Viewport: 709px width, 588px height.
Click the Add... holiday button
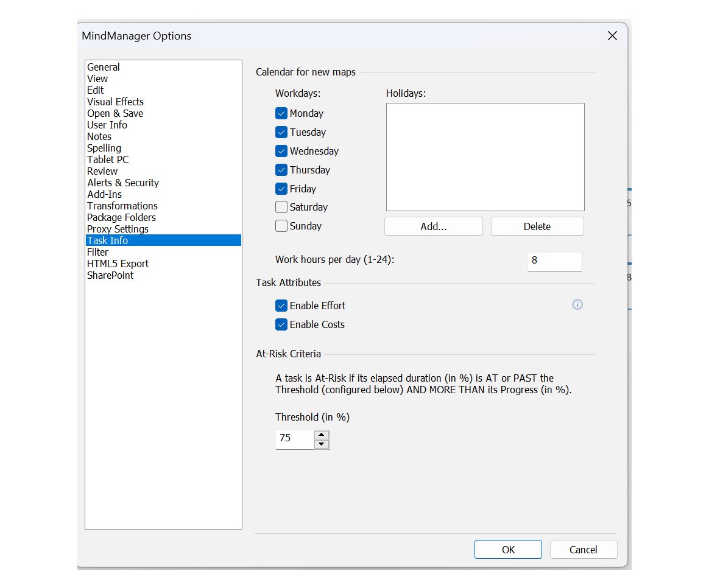[433, 226]
